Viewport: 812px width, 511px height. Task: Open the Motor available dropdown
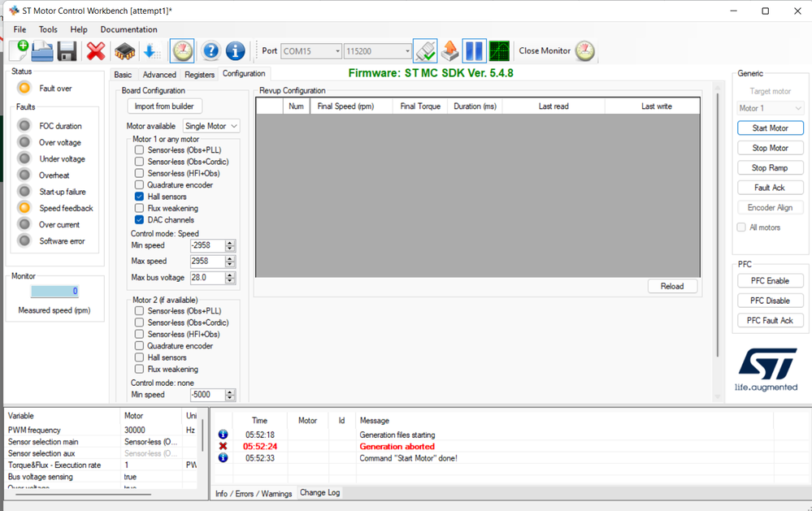coord(211,126)
